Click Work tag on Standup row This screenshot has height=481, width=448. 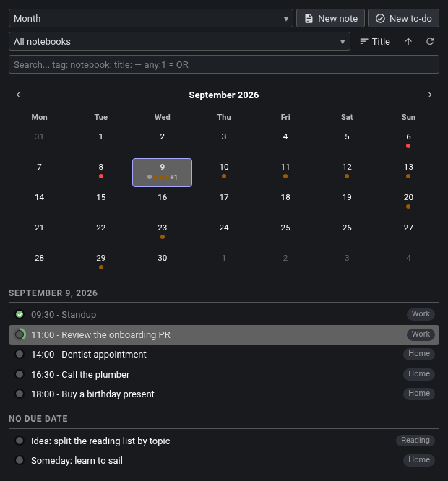[421, 314]
